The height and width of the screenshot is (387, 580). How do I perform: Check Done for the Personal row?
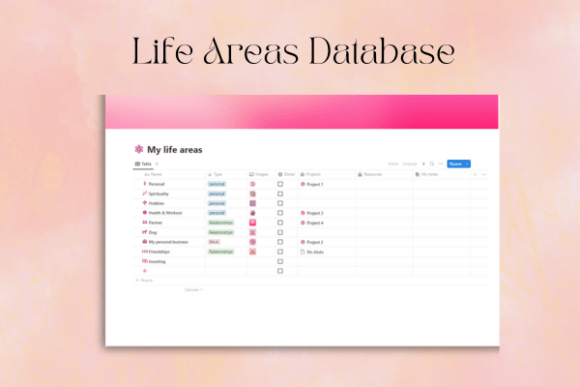coord(280,184)
